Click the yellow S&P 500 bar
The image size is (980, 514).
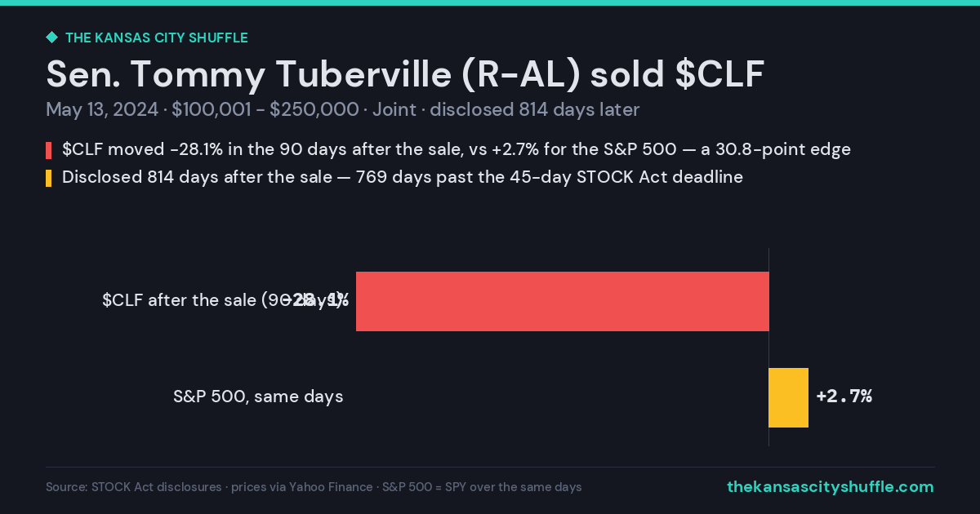pos(788,397)
